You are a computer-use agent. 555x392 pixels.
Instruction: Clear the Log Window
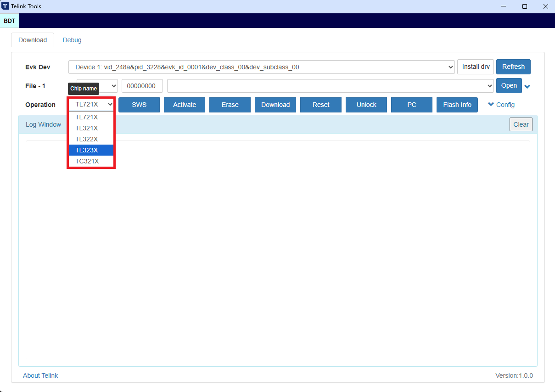click(x=521, y=124)
